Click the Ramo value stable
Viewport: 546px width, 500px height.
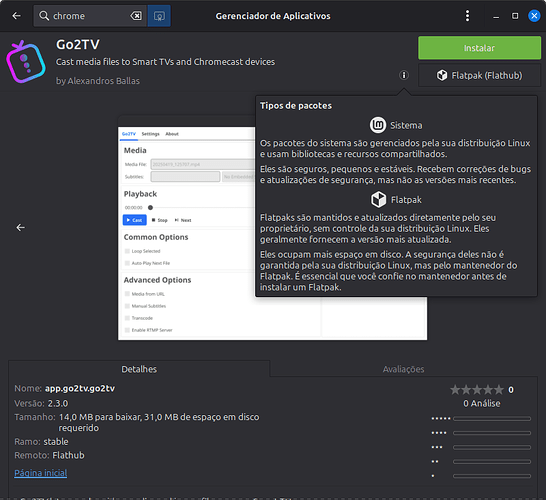[56, 442]
